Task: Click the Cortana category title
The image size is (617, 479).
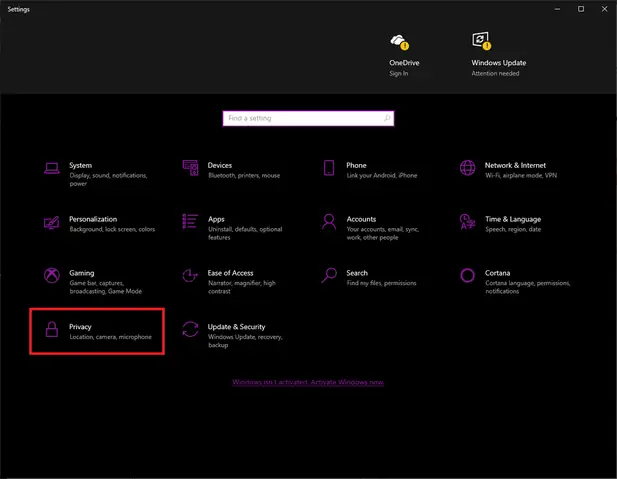Action: click(497, 273)
